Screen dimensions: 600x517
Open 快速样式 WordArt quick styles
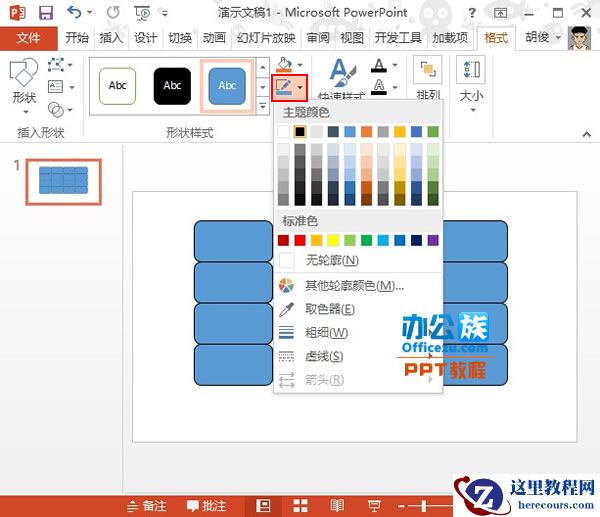coord(342,78)
